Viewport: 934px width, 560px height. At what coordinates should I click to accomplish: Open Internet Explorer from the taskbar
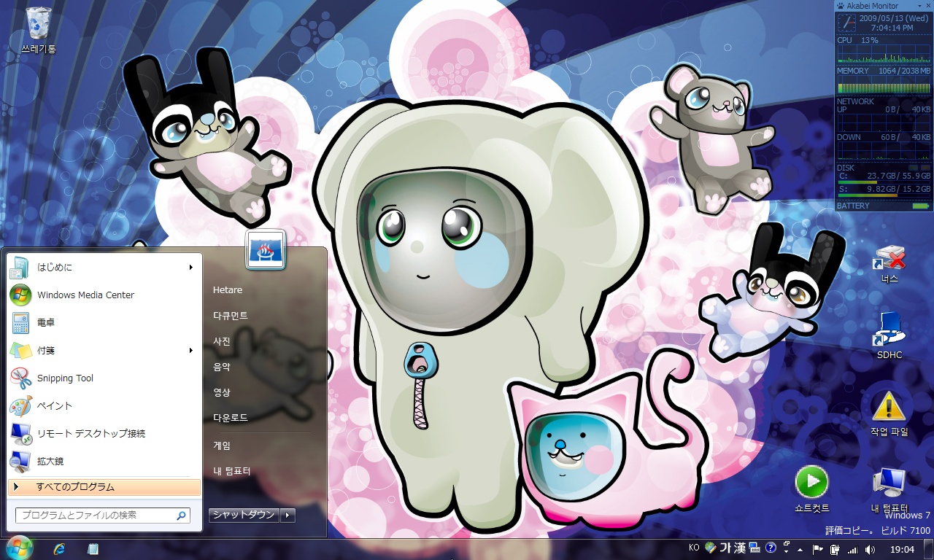[60, 549]
